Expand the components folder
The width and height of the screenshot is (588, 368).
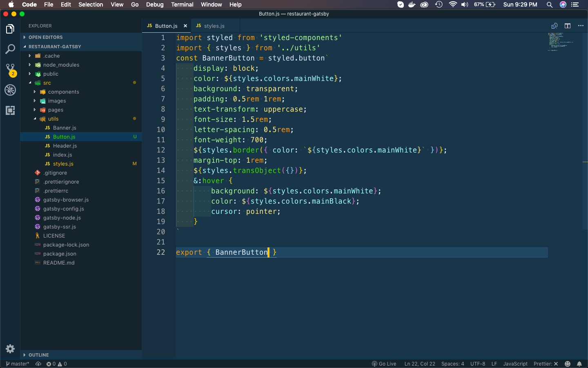[81, 92]
